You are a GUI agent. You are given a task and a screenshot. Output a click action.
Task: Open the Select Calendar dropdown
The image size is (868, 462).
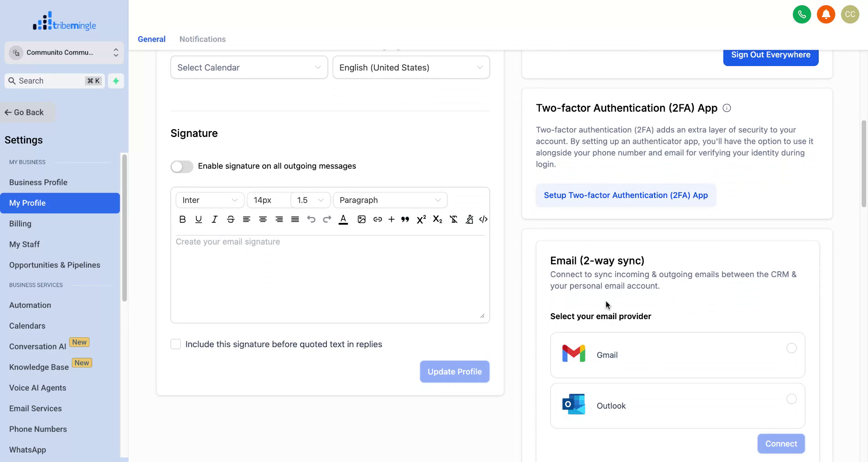249,67
